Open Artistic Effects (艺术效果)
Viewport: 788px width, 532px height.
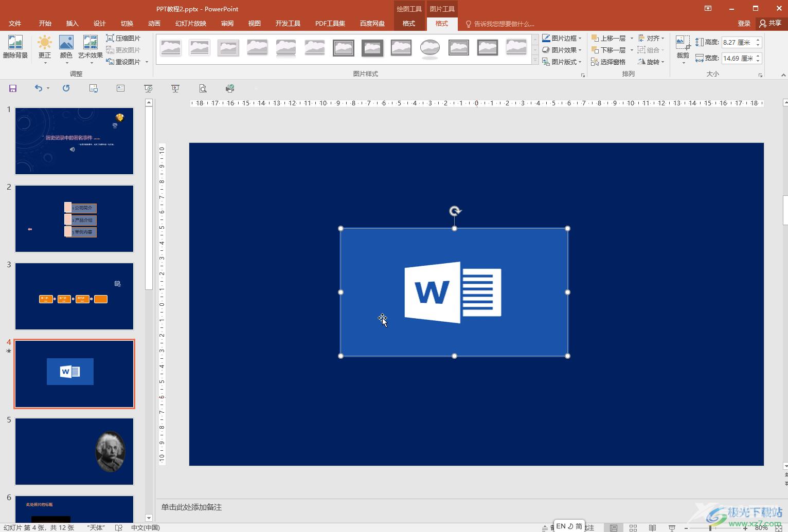coord(91,49)
